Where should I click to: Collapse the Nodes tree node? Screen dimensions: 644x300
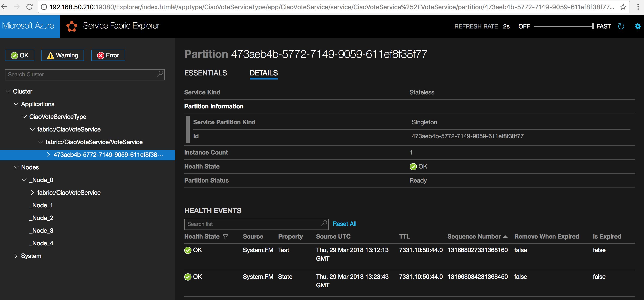pos(16,167)
